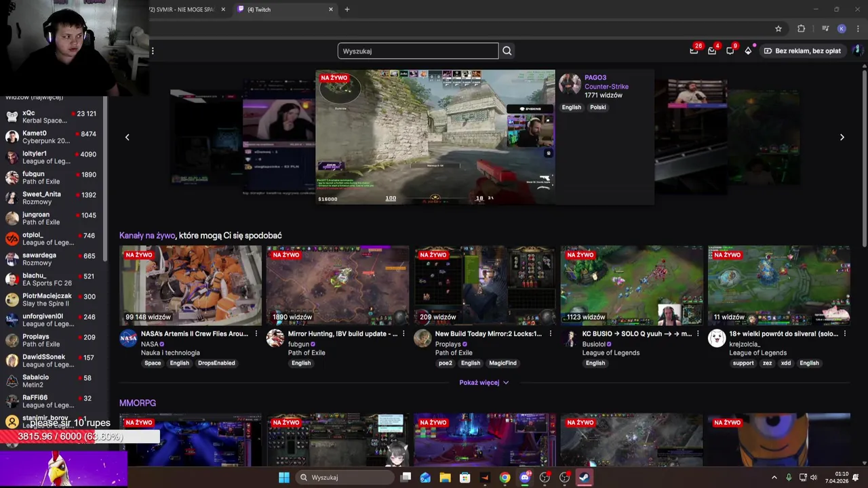Open the PAGO3 channel name link
The image size is (868, 488).
click(x=595, y=77)
